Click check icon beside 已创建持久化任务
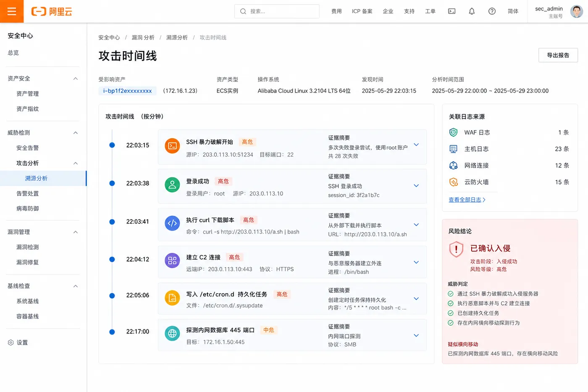The image size is (588, 392). click(451, 313)
